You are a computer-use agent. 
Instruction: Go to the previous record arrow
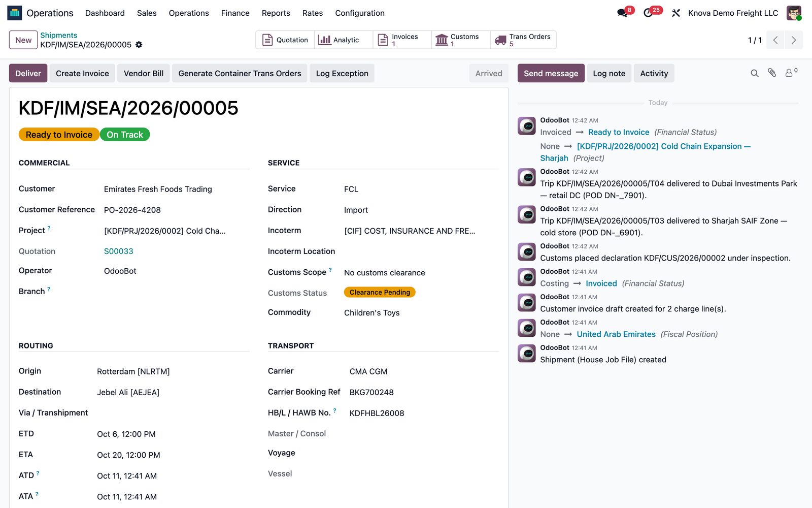(x=775, y=40)
